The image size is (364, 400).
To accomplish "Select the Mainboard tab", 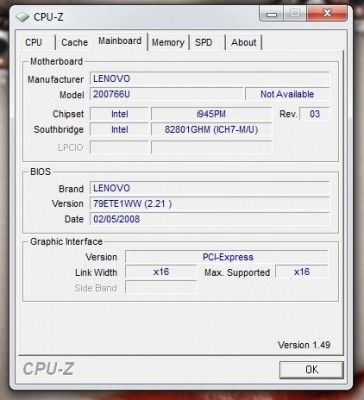I will coord(120,41).
